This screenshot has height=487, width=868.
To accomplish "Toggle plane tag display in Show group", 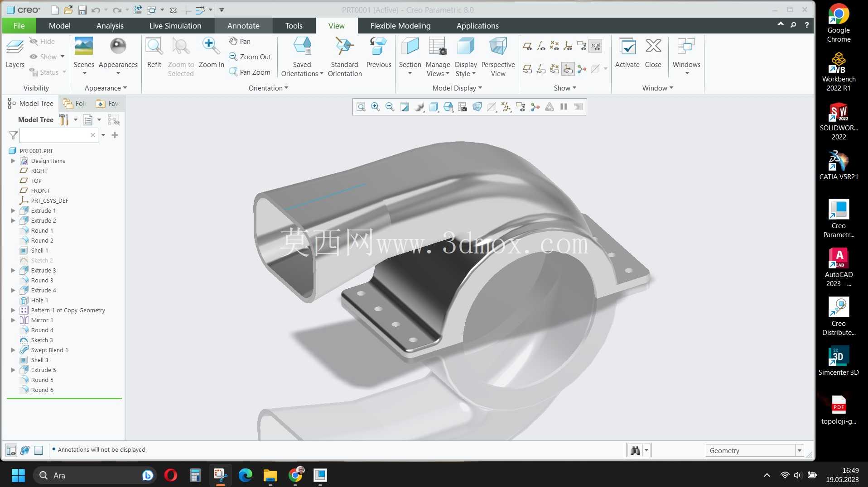I will 527,69.
